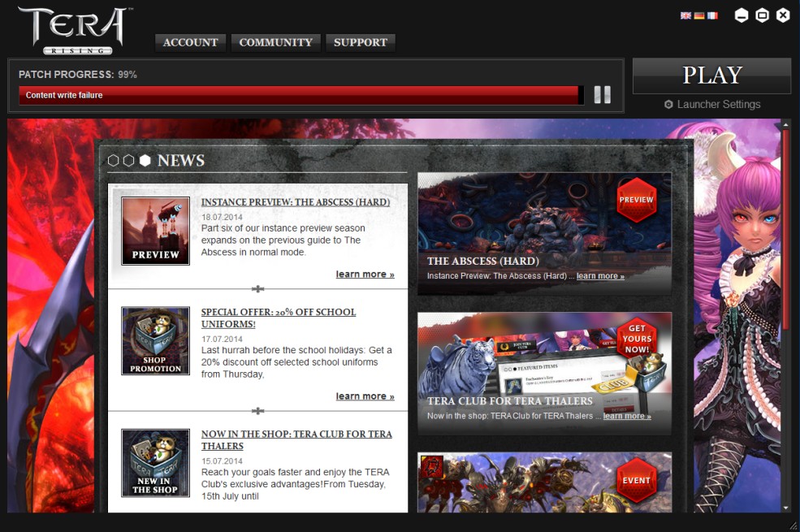800x532 pixels.
Task: Minimize the launcher window
Action: point(742,15)
